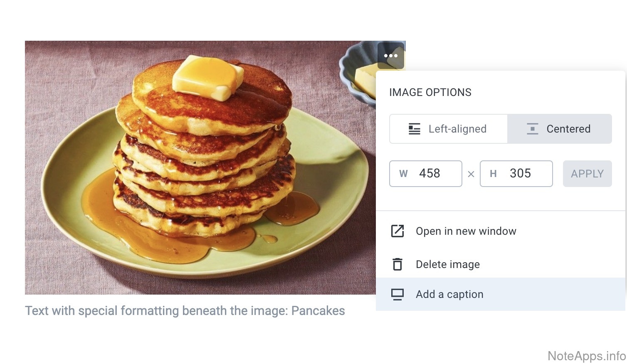
Task: Choose Add a caption
Action: click(449, 294)
